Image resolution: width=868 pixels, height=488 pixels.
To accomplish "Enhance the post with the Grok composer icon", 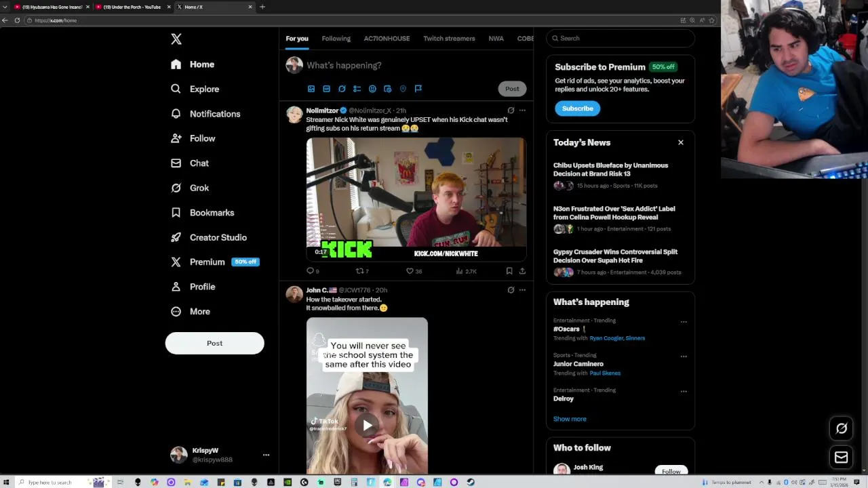I will click(342, 89).
